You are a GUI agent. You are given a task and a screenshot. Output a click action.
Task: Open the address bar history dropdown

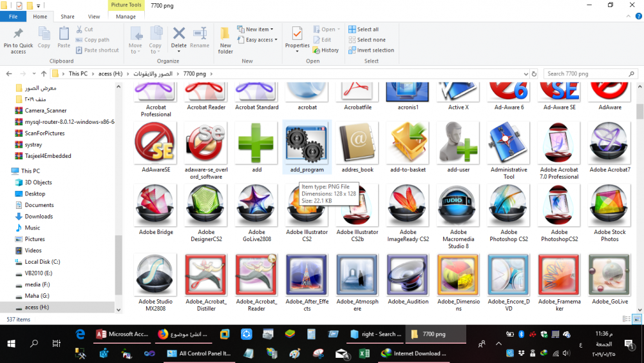pos(526,74)
